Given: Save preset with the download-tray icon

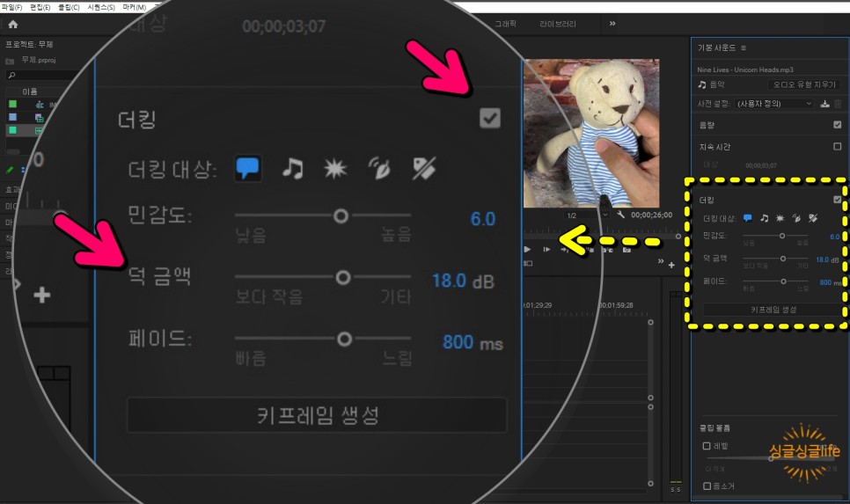Looking at the screenshot, I should pos(824,104).
